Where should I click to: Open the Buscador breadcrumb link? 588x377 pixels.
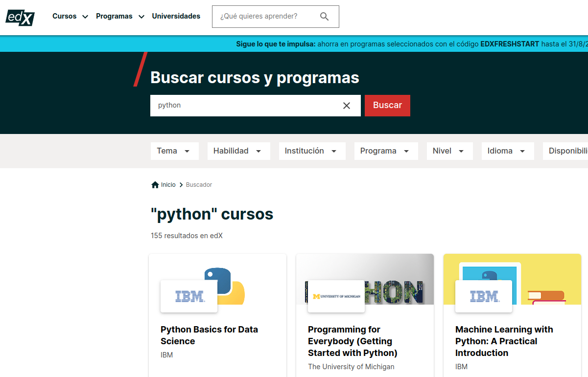click(x=198, y=184)
